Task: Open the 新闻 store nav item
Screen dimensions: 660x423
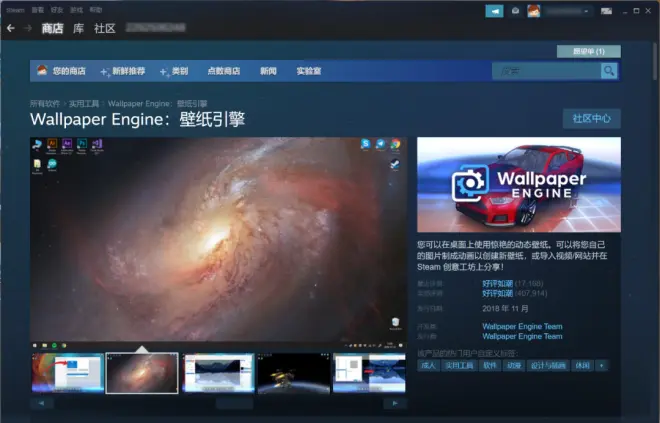Action: pyautogui.click(x=269, y=71)
